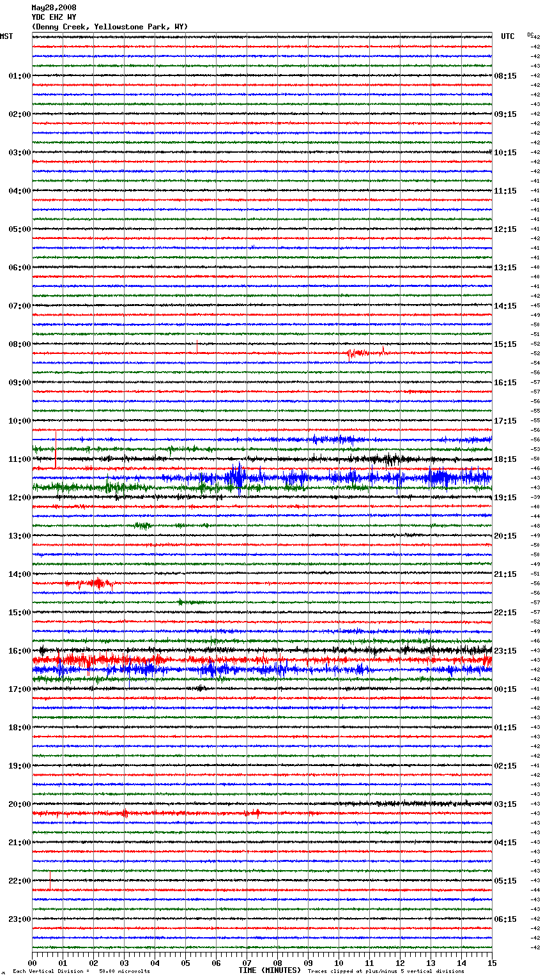Click the 08:15 UTC time label
This screenshot has height=980, width=543.
[x=505, y=76]
